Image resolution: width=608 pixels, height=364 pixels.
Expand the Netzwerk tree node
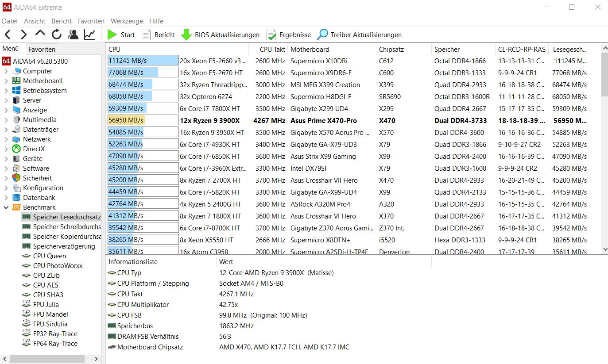6,139
